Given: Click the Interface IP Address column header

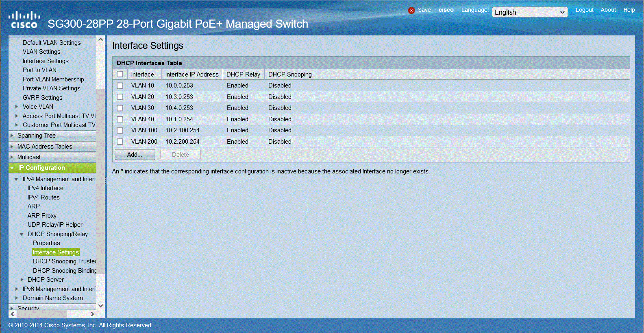Looking at the screenshot, I should pos(192,74).
